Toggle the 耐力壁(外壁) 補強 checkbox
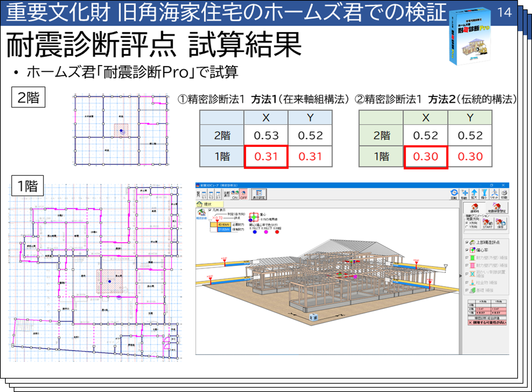532x392 pixels. [x=467, y=258]
